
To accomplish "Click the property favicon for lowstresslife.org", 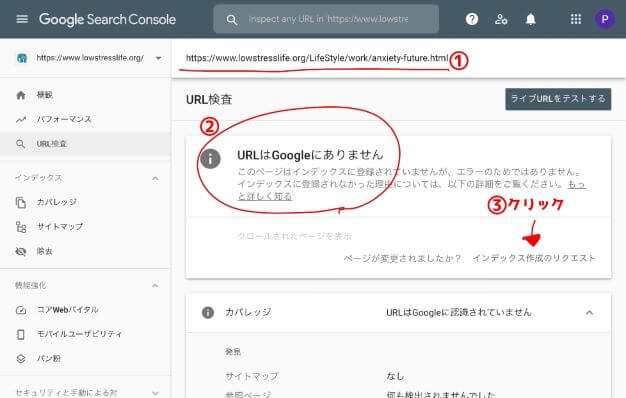I will coord(22,58).
